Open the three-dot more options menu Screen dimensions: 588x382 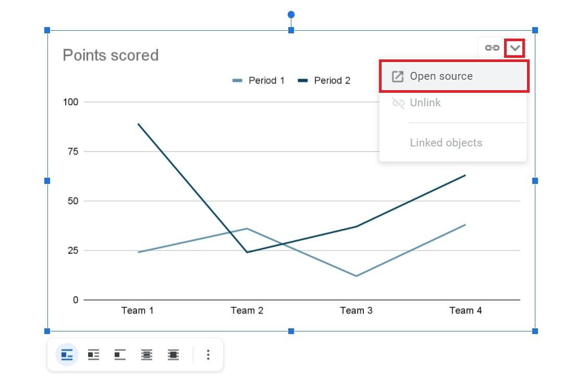(x=208, y=355)
